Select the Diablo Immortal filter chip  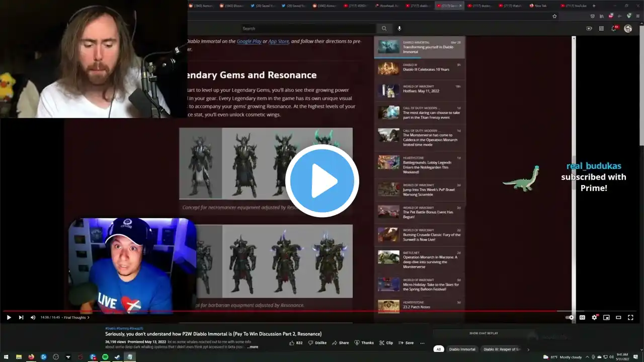[x=462, y=349]
